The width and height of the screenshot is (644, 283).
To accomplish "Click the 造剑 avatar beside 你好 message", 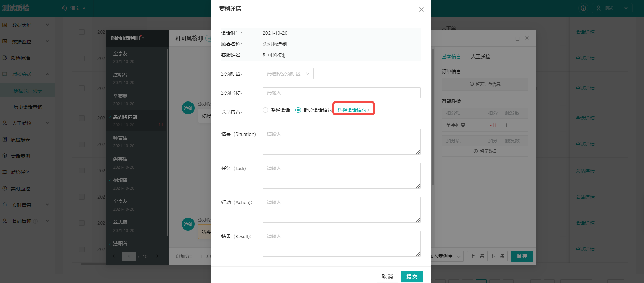I will [188, 108].
